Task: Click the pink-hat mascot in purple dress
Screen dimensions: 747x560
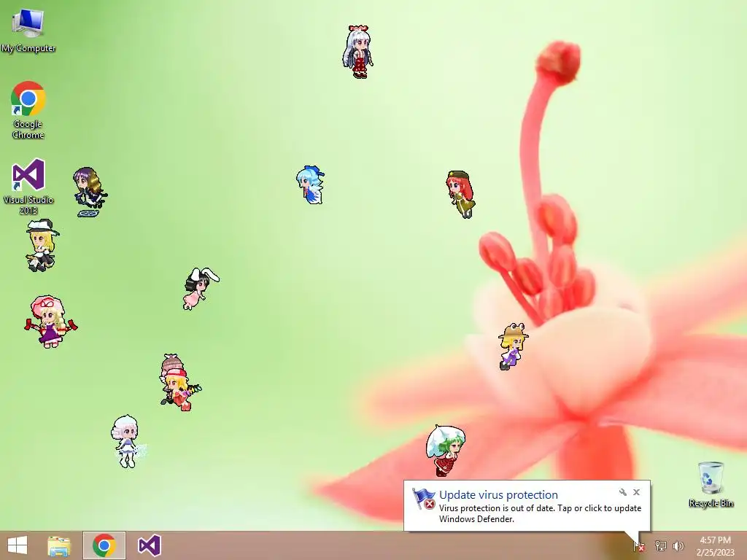Action: tap(50, 322)
